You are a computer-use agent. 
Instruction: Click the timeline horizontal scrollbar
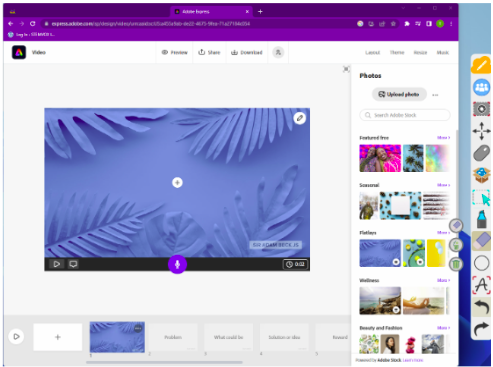click(x=164, y=362)
